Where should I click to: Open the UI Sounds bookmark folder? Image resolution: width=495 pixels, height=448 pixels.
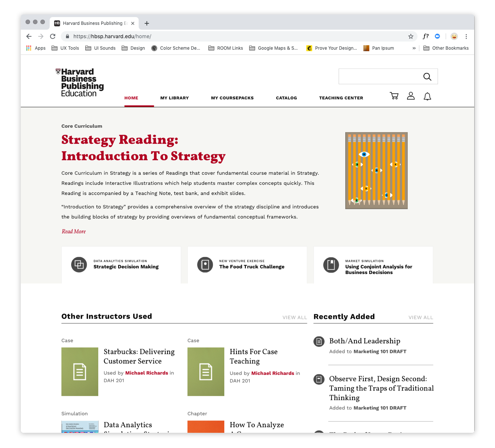coord(100,48)
